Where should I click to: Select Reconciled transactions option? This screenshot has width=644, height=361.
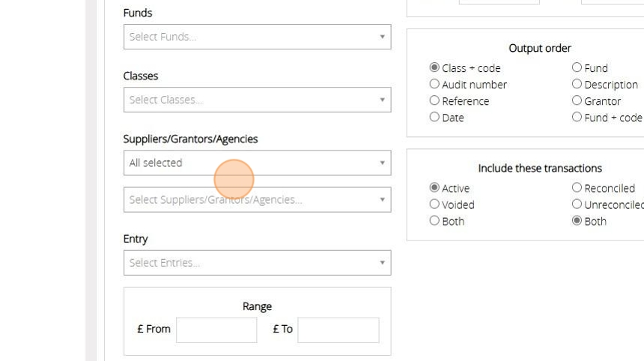coord(577,188)
